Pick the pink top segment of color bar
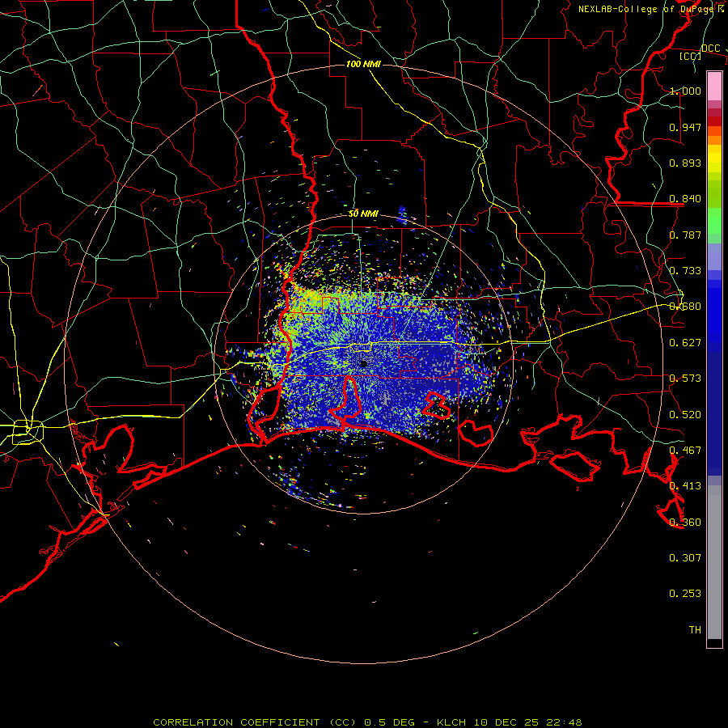This screenshot has width=728, height=728. [714, 86]
